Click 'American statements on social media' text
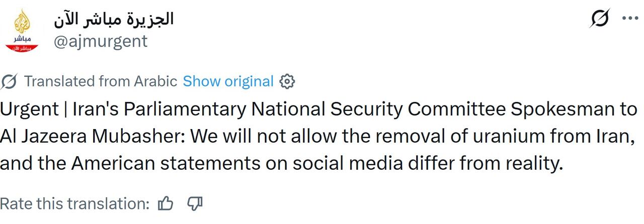This screenshot has width=644, height=224. click(x=227, y=164)
